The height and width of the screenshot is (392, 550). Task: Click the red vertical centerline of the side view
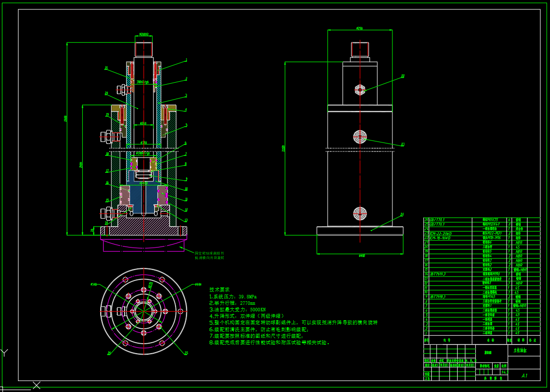point(360,174)
